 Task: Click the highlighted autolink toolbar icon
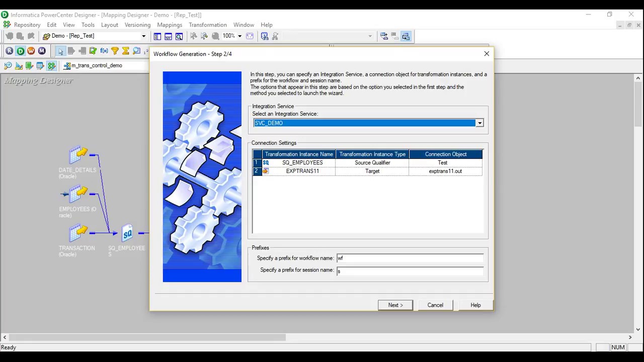406,36
